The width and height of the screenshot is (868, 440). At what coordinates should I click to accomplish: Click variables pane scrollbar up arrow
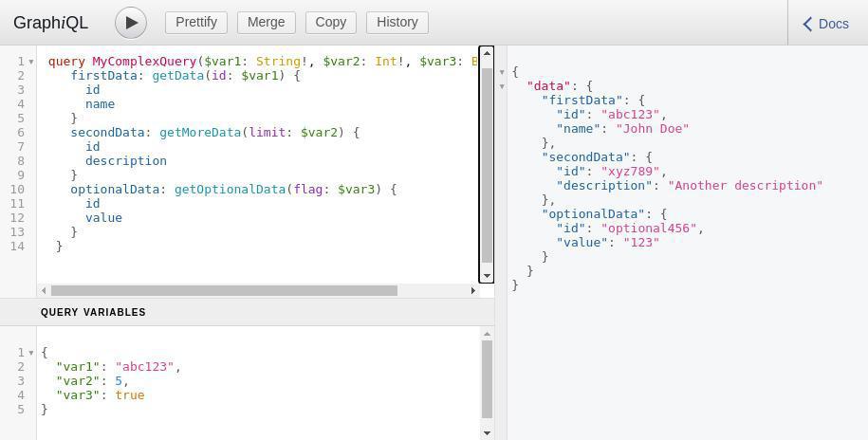click(x=487, y=334)
